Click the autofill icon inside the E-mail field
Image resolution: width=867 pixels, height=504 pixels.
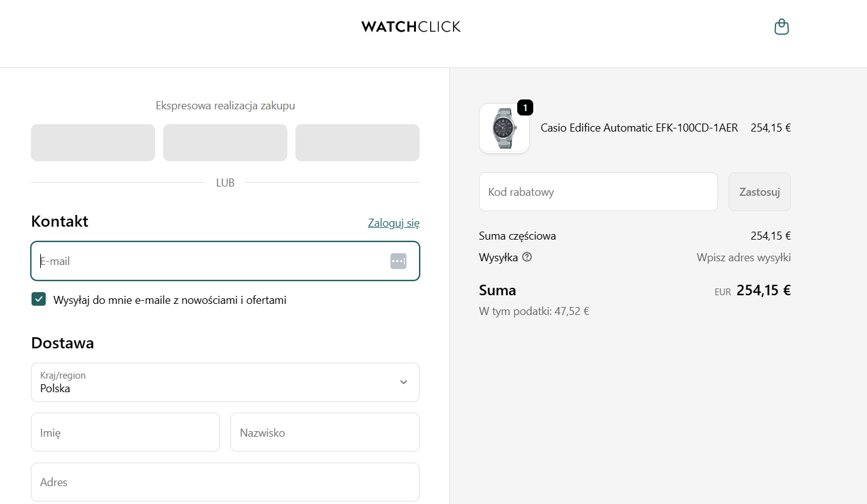398,260
